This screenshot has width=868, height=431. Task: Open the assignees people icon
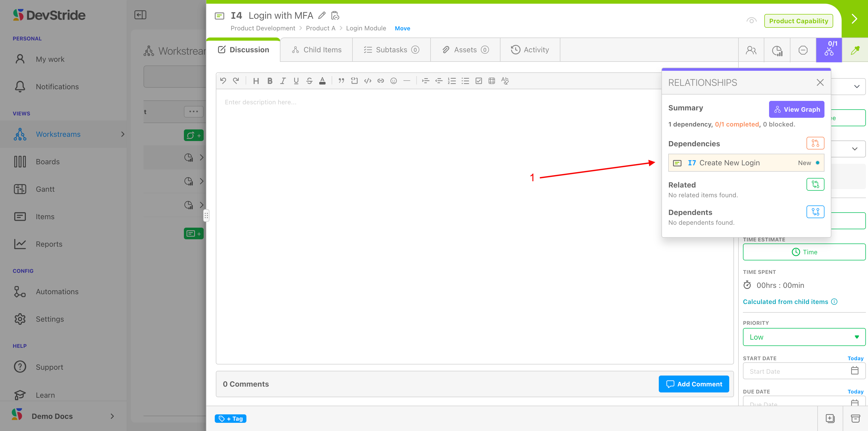pos(751,50)
